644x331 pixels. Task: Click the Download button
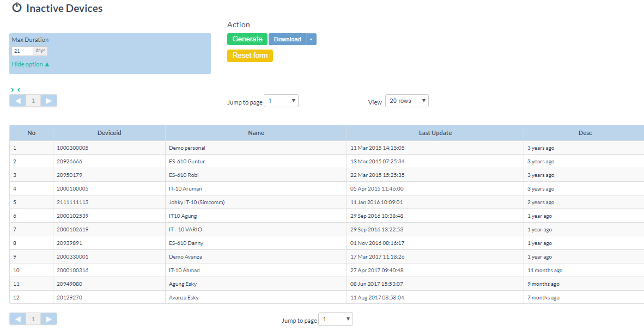[287, 39]
